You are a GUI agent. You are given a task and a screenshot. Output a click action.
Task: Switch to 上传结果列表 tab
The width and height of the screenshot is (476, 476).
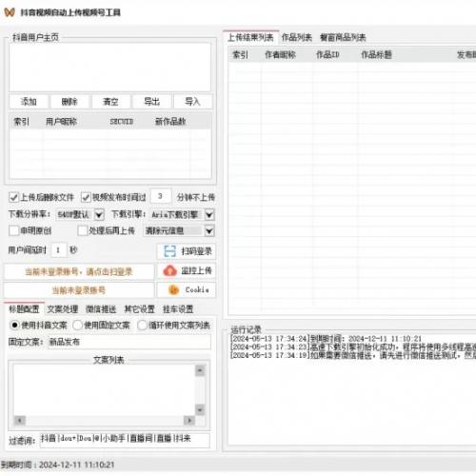(250, 37)
